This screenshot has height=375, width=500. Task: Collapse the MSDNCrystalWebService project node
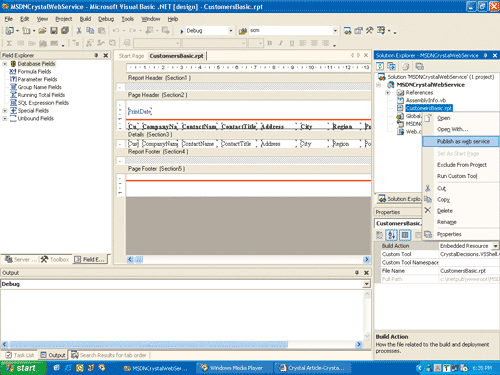coord(379,85)
